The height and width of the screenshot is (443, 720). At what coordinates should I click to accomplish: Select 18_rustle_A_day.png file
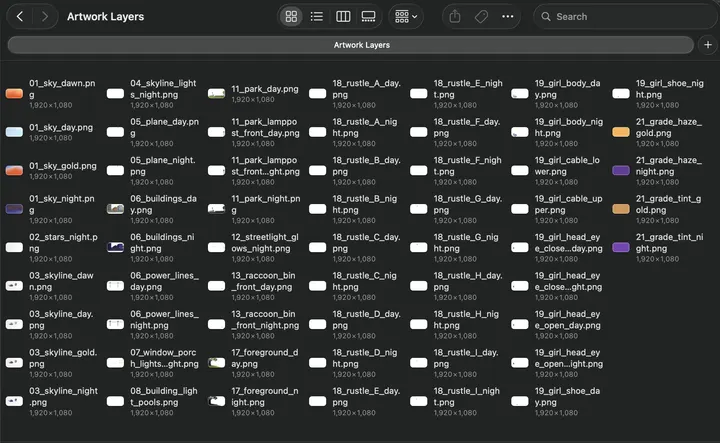click(x=355, y=94)
